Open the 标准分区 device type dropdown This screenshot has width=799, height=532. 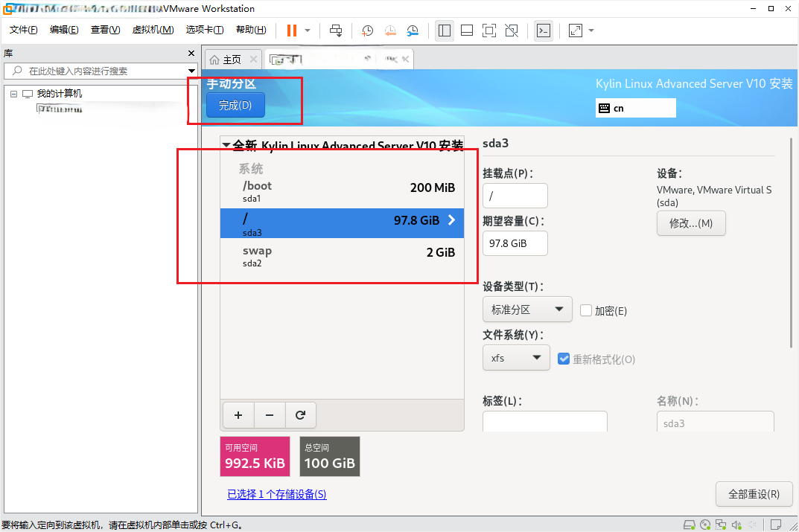click(x=527, y=310)
